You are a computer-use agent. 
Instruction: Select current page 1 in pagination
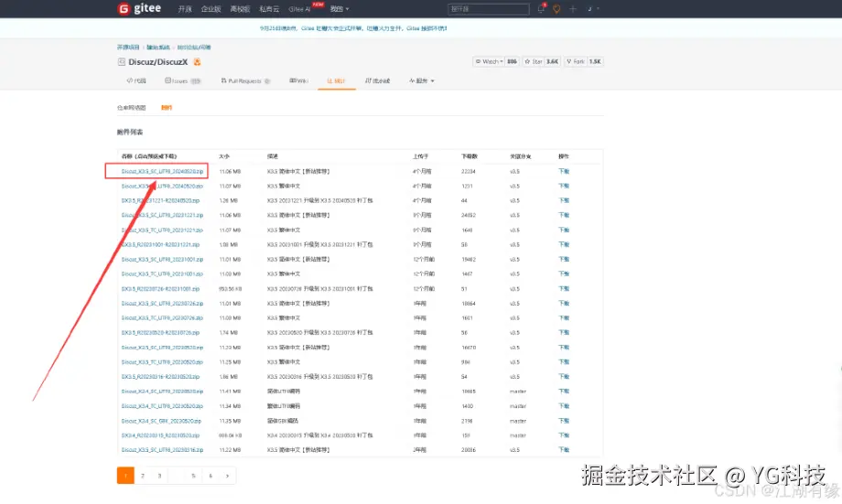click(125, 476)
